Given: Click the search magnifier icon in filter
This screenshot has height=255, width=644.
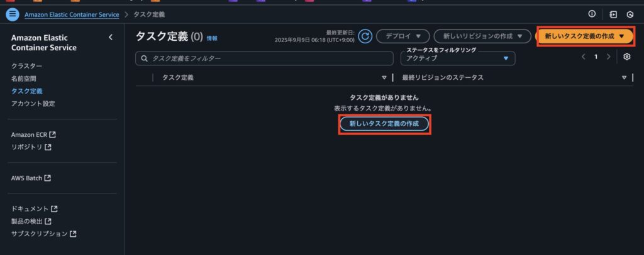Looking at the screenshot, I should (144, 58).
